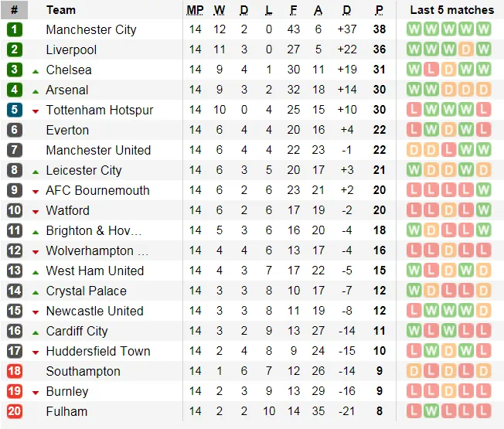Image resolution: width=504 pixels, height=429 pixels.
Task: Sort table by the MP column header
Action: [195, 10]
